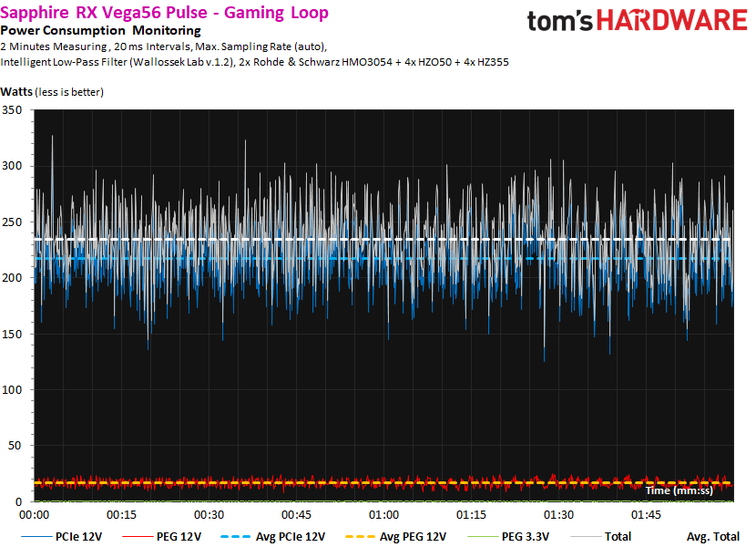The image size is (756, 547).
Task: Click the blue PCIe 12V legend line swatch
Action: pos(36,536)
